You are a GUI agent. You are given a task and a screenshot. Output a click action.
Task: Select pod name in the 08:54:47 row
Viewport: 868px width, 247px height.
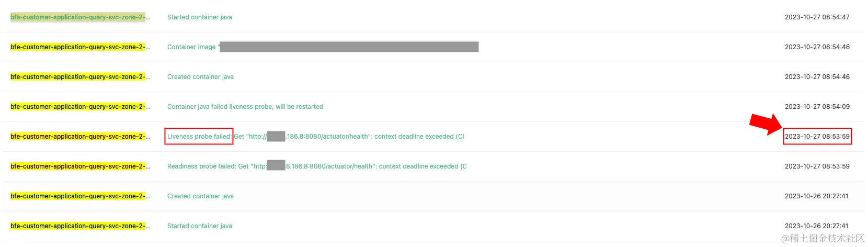80,17
